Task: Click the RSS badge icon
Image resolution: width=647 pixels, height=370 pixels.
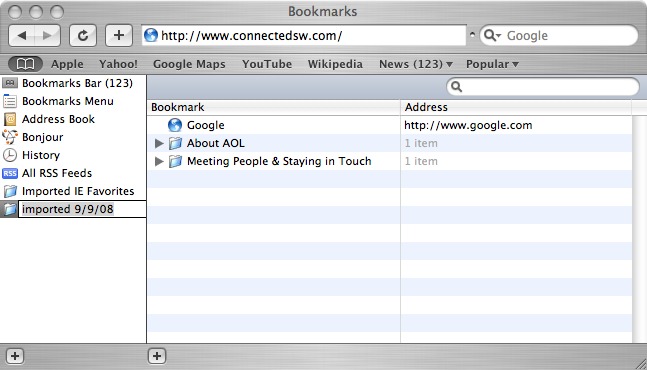Action: click(x=10, y=173)
